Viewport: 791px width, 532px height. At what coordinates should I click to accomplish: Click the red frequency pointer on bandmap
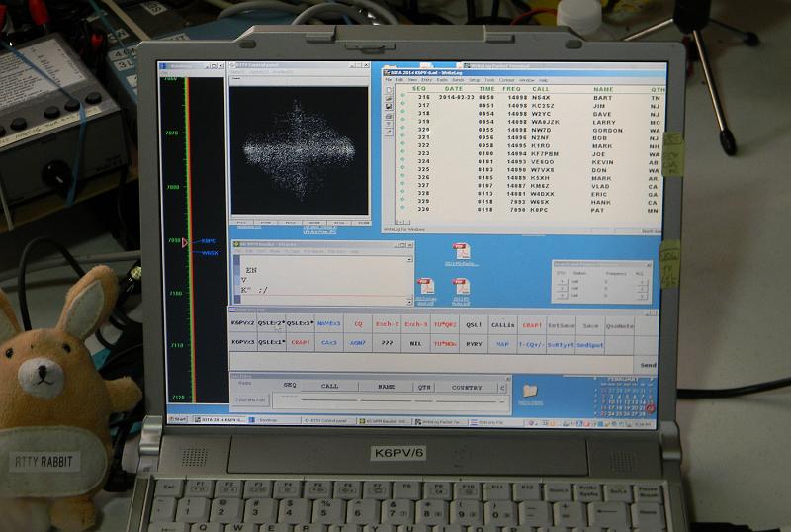coord(185,243)
